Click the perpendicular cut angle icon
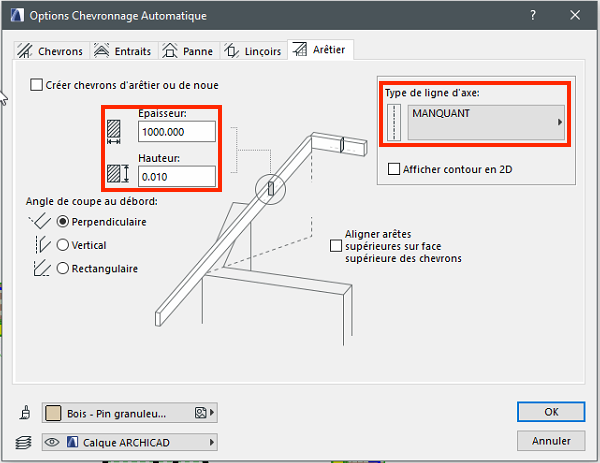Image resolution: width=600 pixels, height=463 pixels. coord(40,221)
